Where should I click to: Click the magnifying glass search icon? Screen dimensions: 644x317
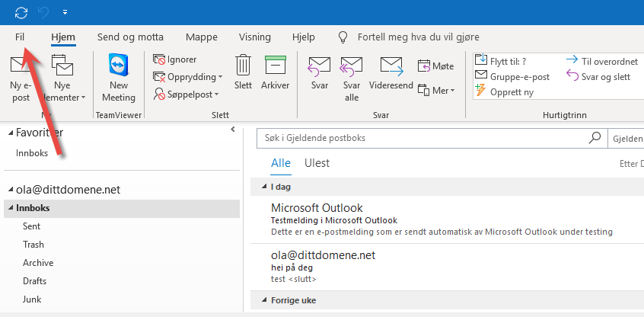coord(595,138)
